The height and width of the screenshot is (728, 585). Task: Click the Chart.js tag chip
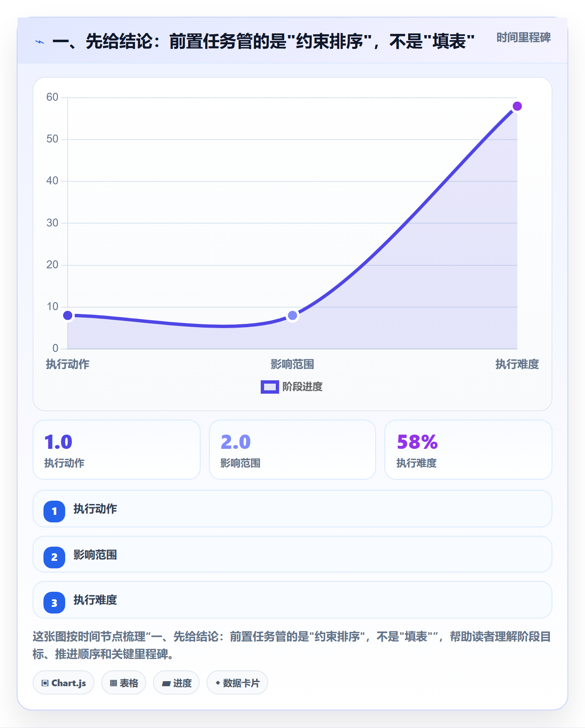(64, 683)
